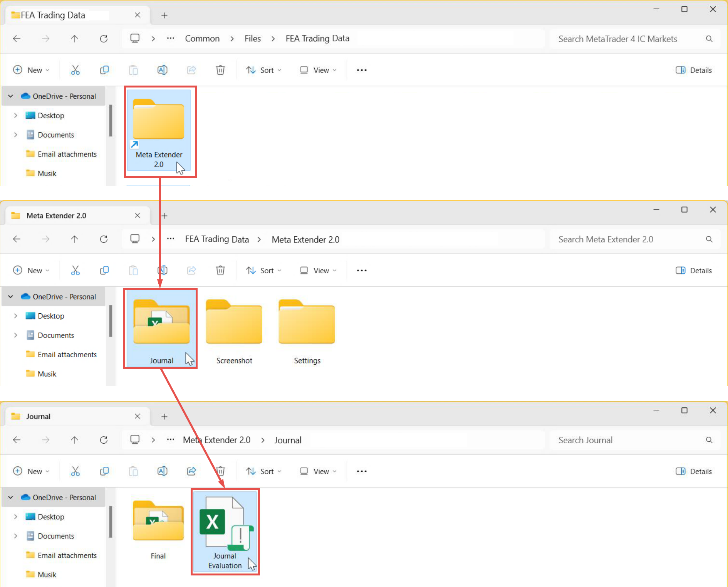Click Cut icon in FEA Trading Data window
Image resolution: width=728 pixels, height=587 pixels.
[75, 70]
